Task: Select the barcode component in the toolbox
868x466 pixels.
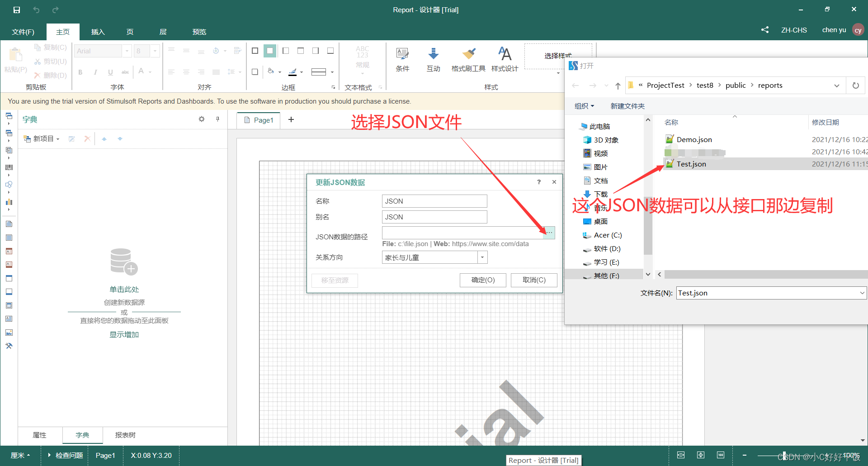Action: click(9, 167)
